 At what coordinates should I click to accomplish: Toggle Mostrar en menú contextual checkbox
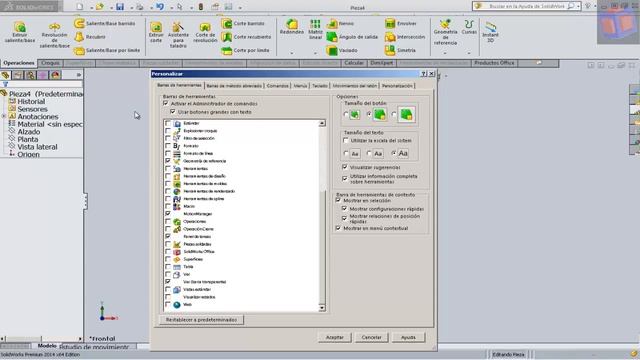[x=338, y=228]
